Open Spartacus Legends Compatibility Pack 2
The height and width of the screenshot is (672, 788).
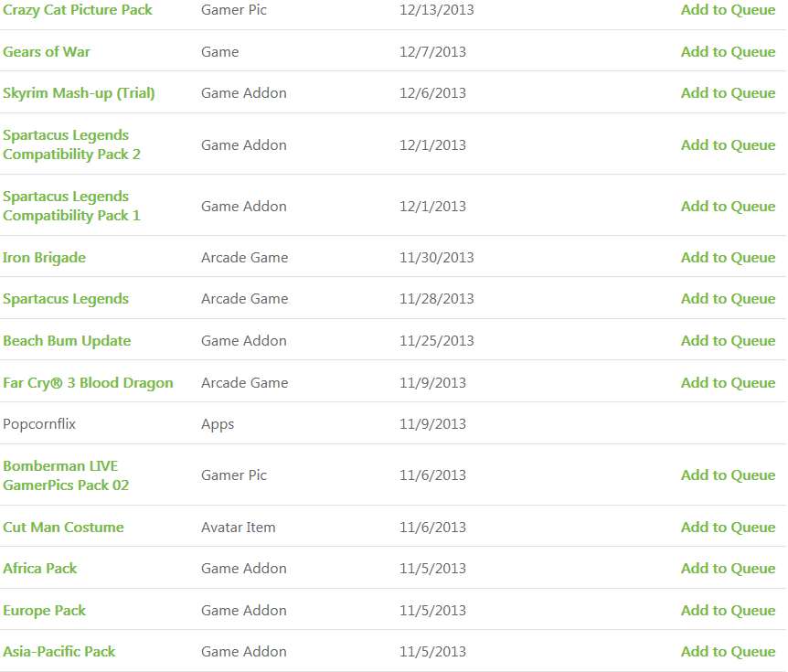pos(71,144)
